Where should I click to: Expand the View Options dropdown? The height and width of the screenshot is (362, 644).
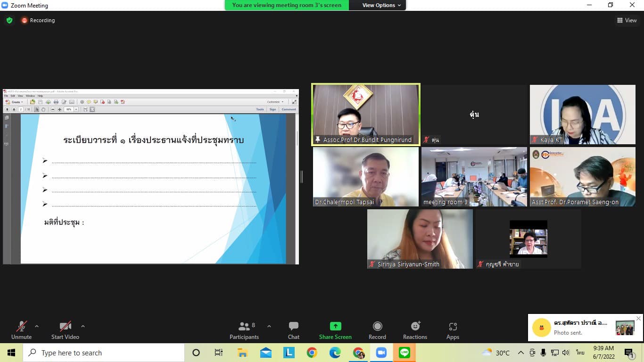pos(381,5)
